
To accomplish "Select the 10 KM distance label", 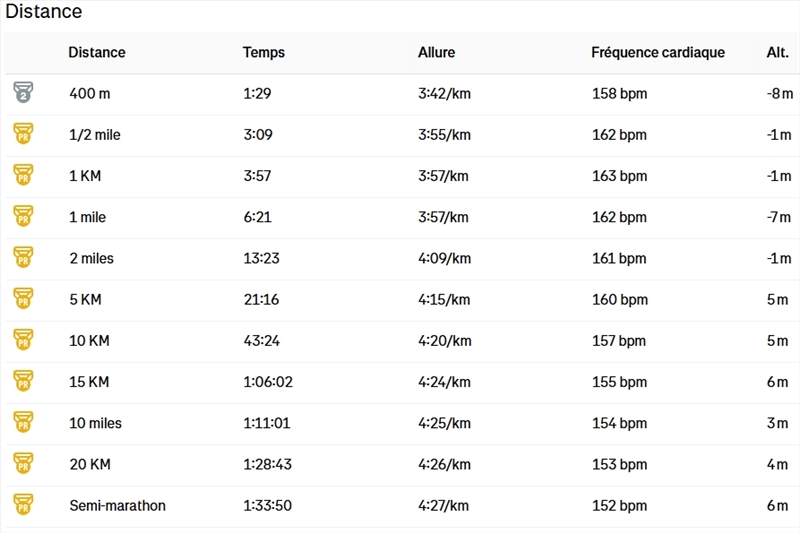I will [x=89, y=341].
